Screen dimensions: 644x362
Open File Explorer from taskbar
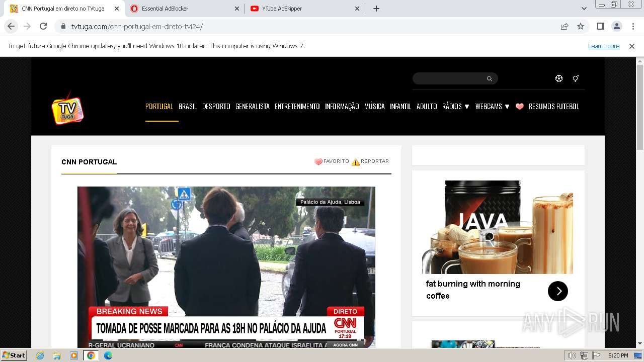pyautogui.click(x=57, y=355)
